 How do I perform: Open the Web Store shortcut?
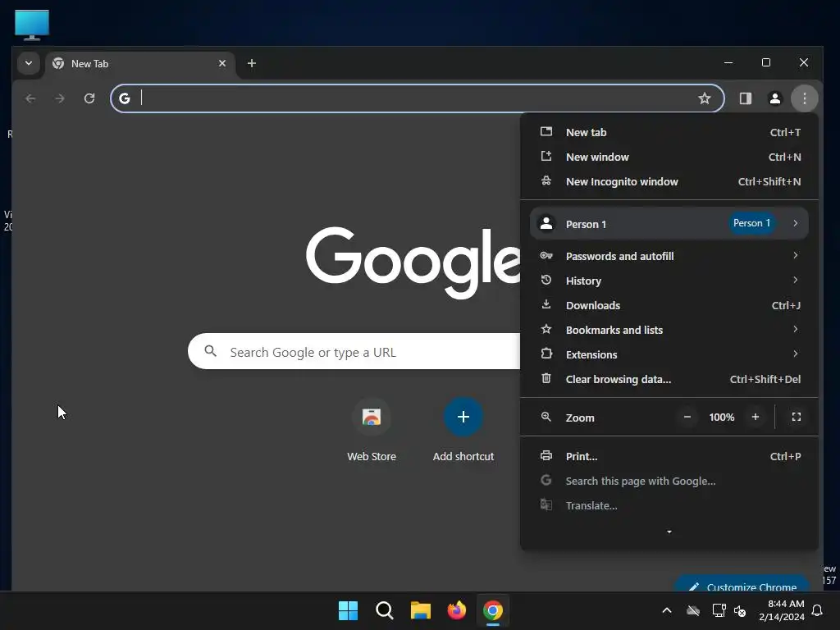pyautogui.click(x=372, y=430)
